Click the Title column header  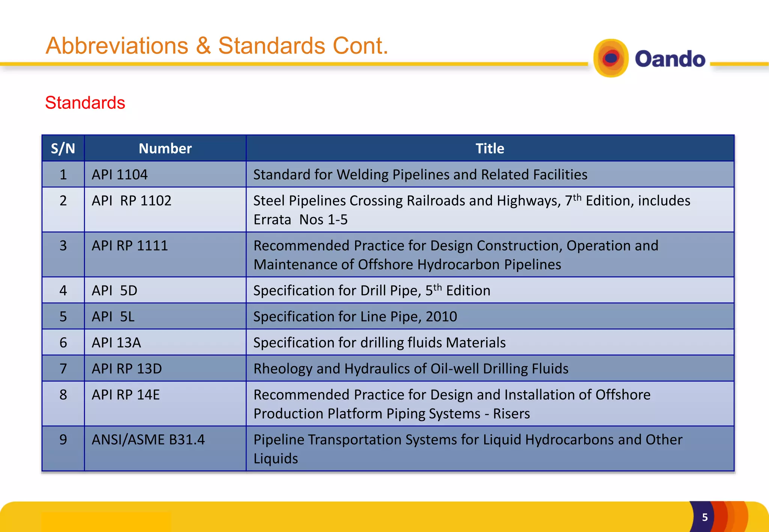tap(490, 149)
